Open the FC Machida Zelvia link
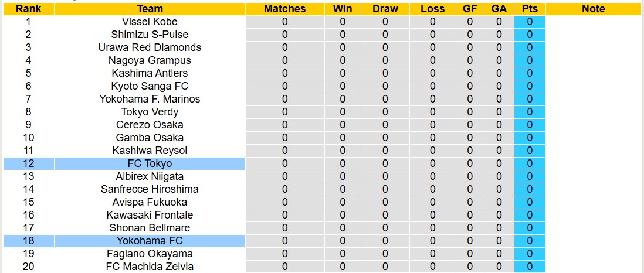 click(150, 267)
